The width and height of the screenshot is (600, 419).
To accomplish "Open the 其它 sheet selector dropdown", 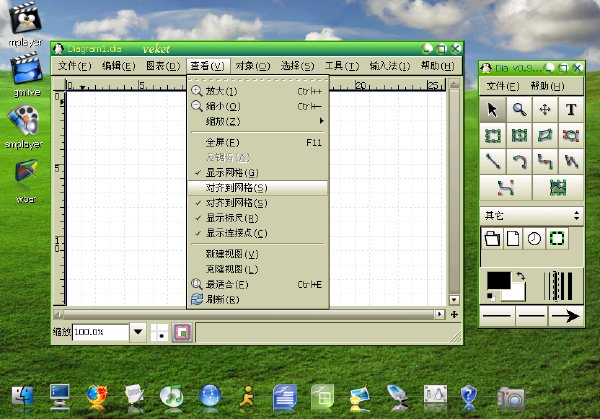I will click(532, 216).
